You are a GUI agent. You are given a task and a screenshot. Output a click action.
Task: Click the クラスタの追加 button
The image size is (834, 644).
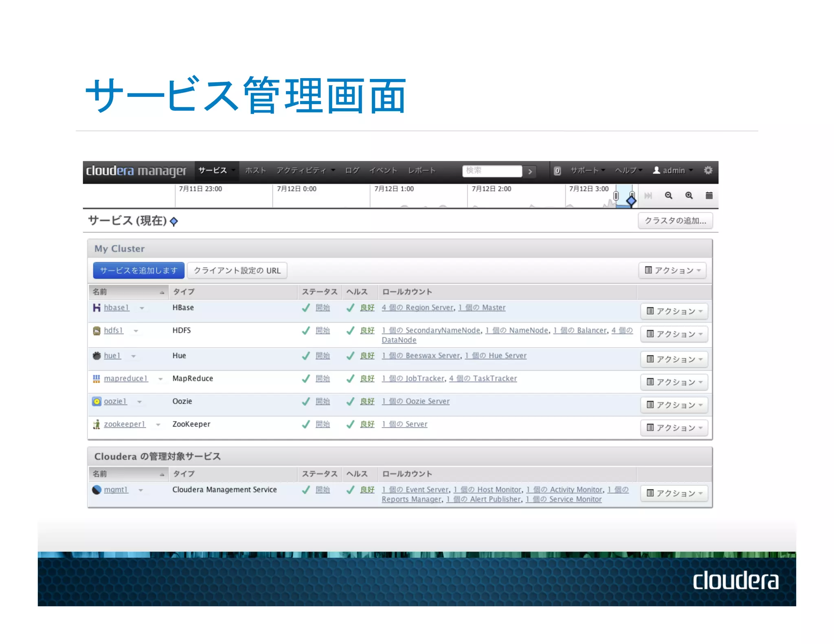[x=675, y=221]
